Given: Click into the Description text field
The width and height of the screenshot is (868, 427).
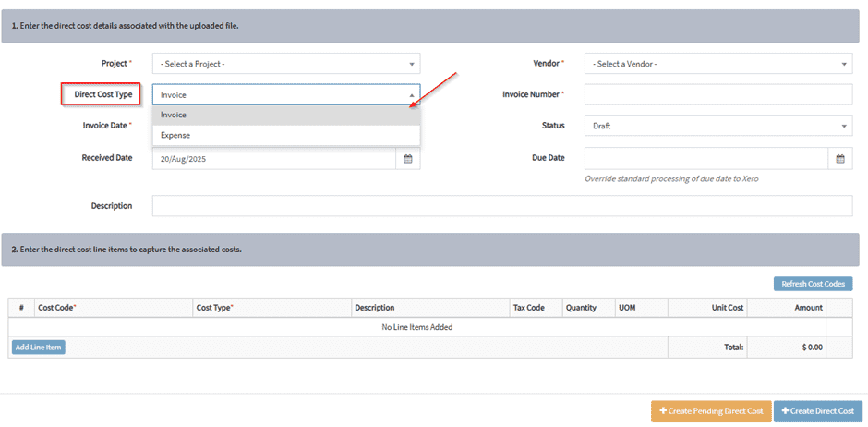Looking at the screenshot, I should tap(502, 206).
